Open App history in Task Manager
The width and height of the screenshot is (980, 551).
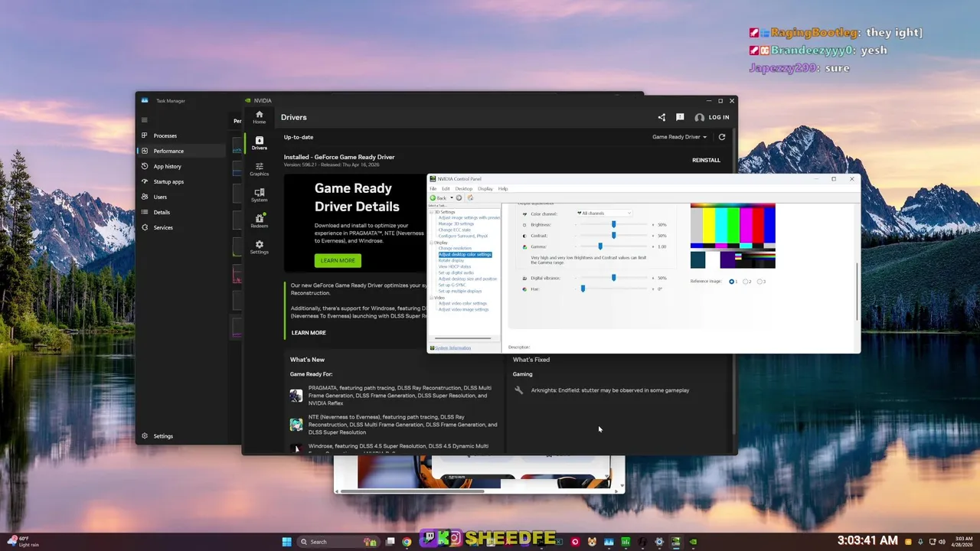click(182, 166)
